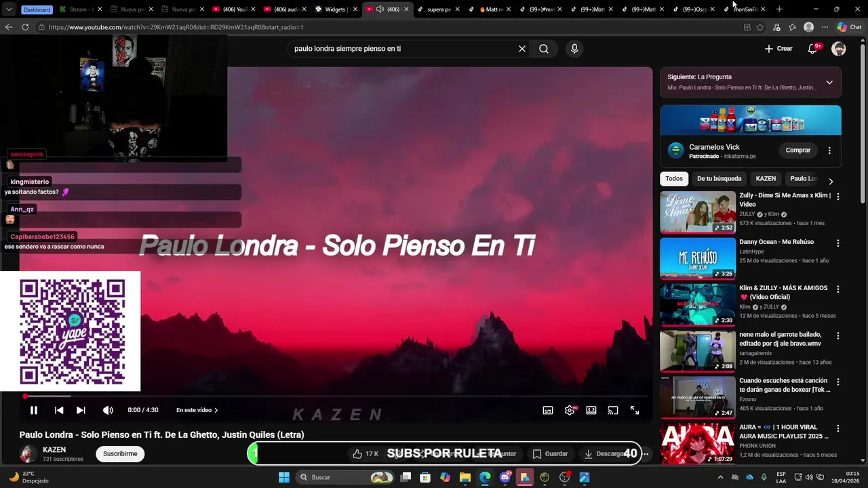Open the Windows Start menu
This screenshot has width=868, height=488.
(283, 477)
